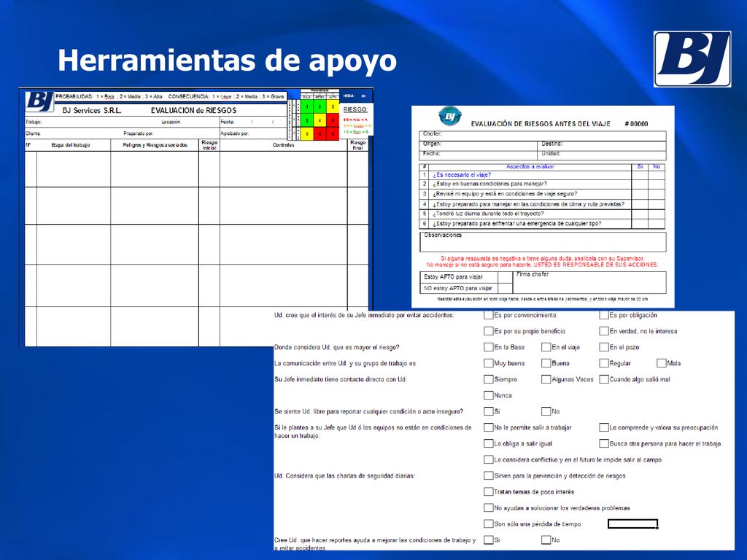
Task: Click the Observaciones box
Action: tap(543, 242)
